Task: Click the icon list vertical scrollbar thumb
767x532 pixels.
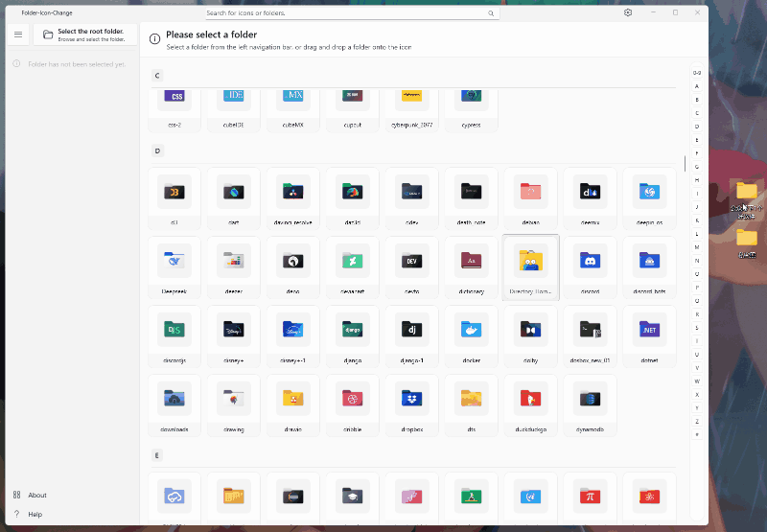Action: click(x=685, y=163)
